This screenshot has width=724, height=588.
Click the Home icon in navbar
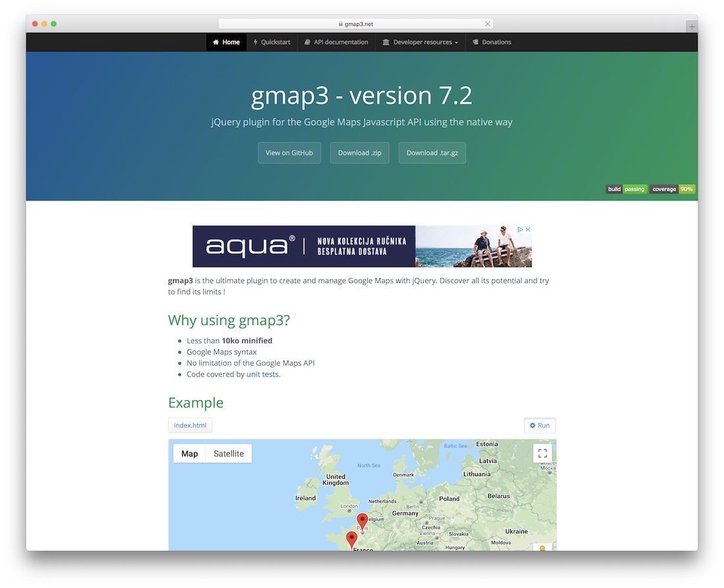216,42
